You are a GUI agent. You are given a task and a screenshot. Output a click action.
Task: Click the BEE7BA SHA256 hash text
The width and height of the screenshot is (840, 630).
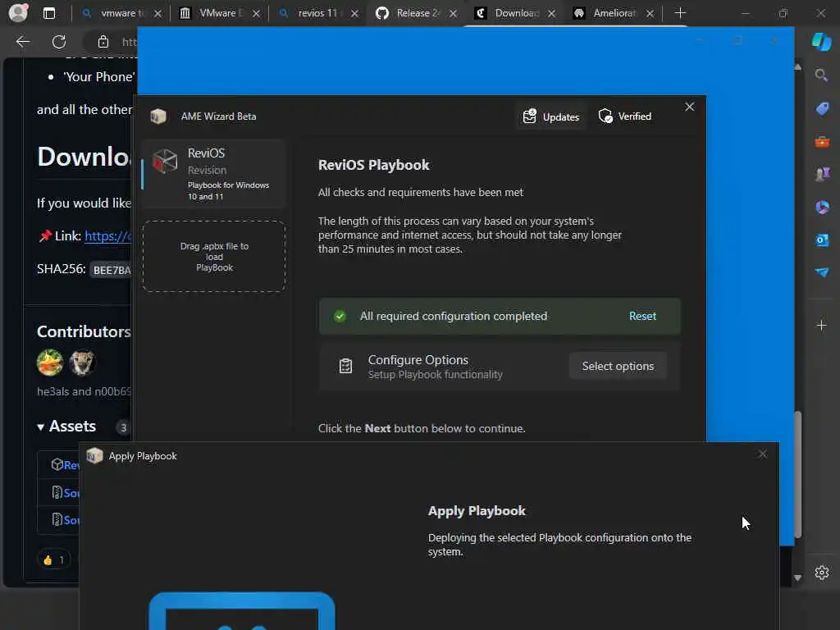(111, 270)
